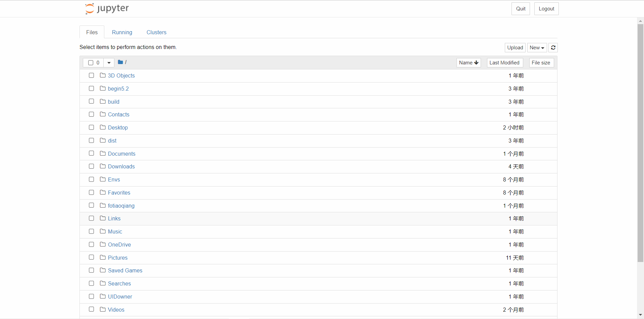
Task: Click the folder icon beside Videos
Action: click(103, 309)
